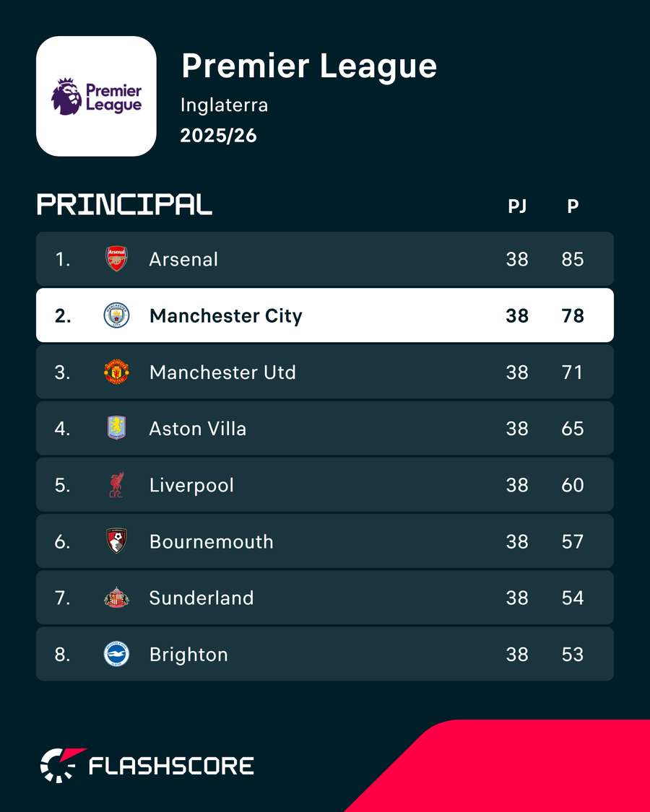Click the Arsenal club crest
This screenshot has width=650, height=812.
click(x=116, y=258)
